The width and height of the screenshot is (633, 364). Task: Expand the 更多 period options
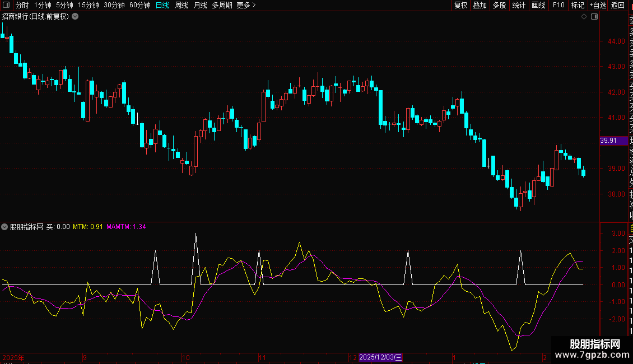[x=246, y=5]
